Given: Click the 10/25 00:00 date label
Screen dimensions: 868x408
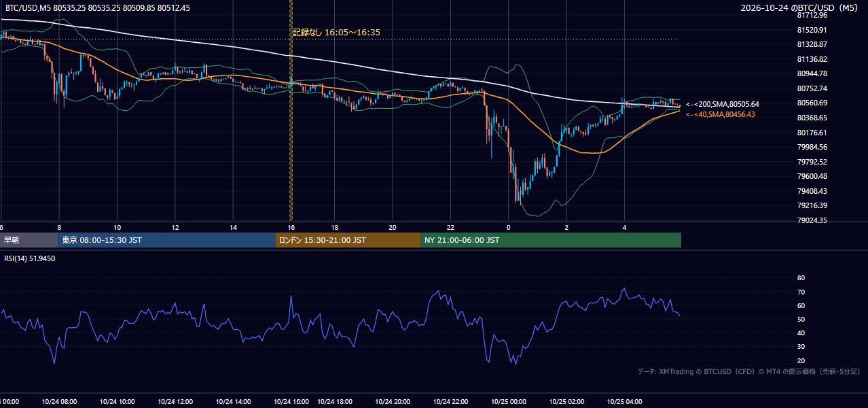Looking at the screenshot, I should pyautogui.click(x=509, y=402).
